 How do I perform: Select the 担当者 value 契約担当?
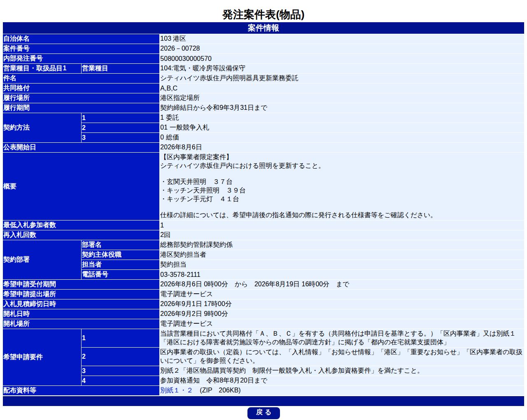pos(173,265)
